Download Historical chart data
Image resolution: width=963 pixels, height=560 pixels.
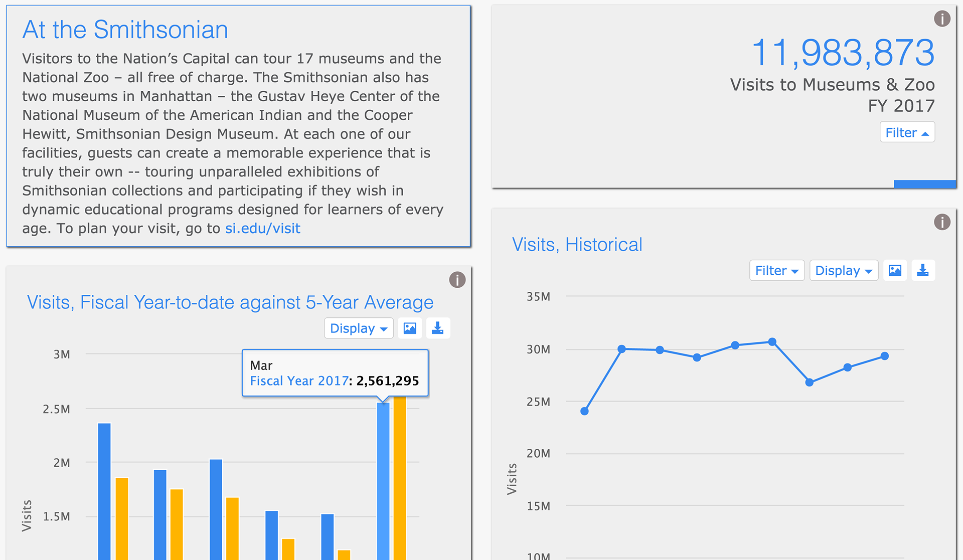point(923,271)
